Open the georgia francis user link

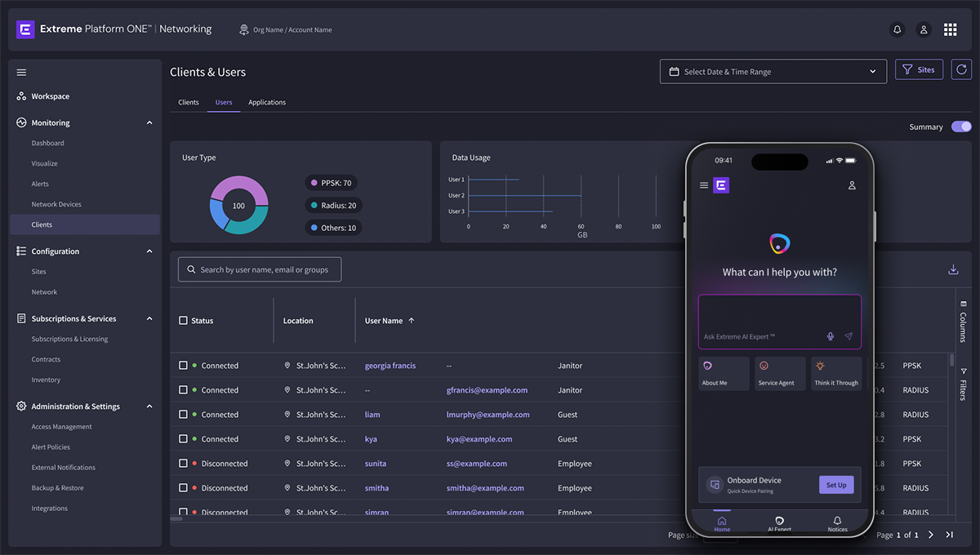[x=390, y=366]
